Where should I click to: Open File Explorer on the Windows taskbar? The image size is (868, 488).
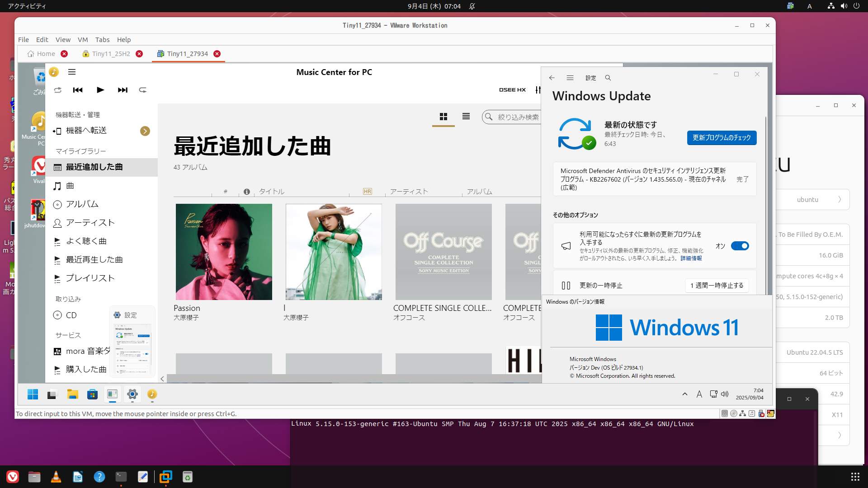pyautogui.click(x=72, y=394)
